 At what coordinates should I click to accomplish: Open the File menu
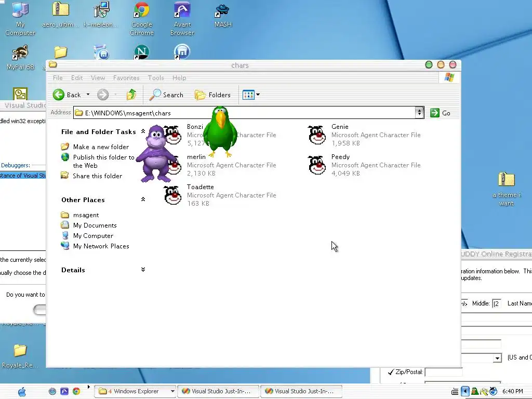point(58,78)
